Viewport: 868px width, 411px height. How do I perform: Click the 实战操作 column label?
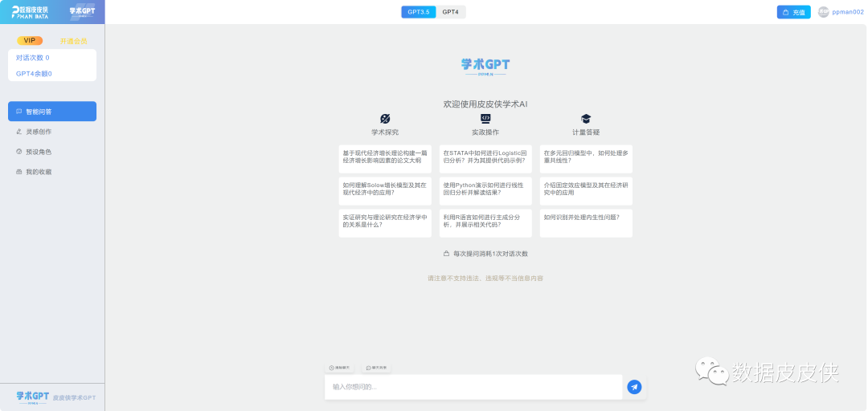pyautogui.click(x=485, y=132)
